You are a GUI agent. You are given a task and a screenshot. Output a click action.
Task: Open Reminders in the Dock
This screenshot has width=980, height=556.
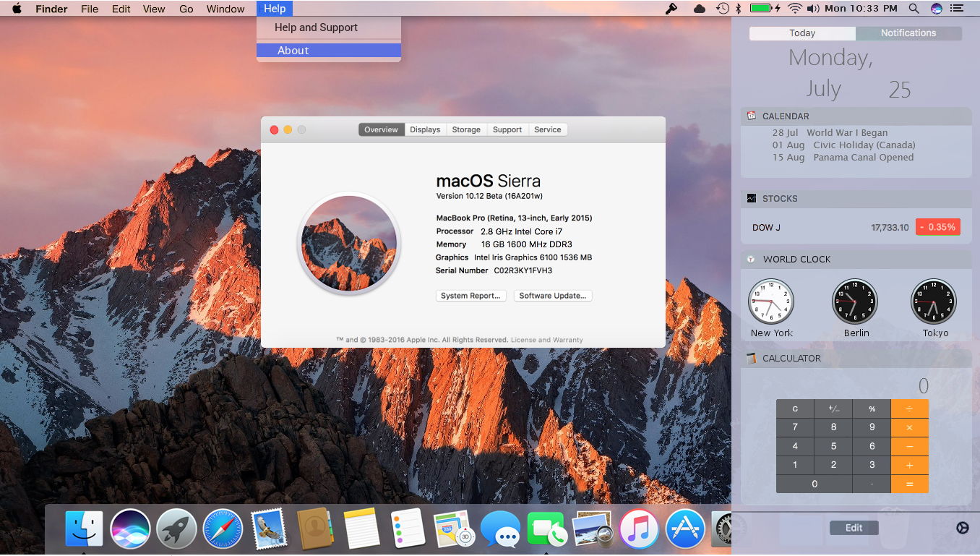(x=408, y=529)
